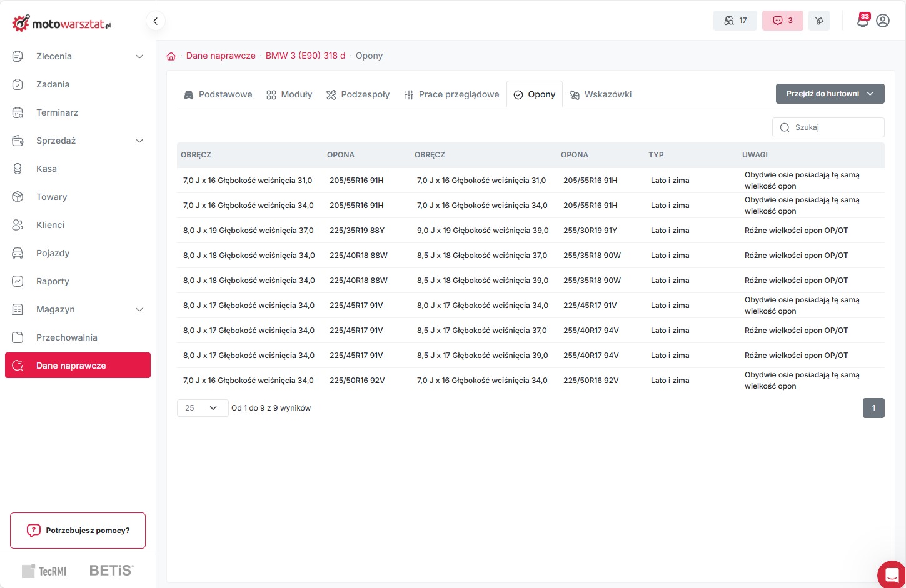
Task: Switch to the Prace przeglądowe tab
Action: pos(451,95)
